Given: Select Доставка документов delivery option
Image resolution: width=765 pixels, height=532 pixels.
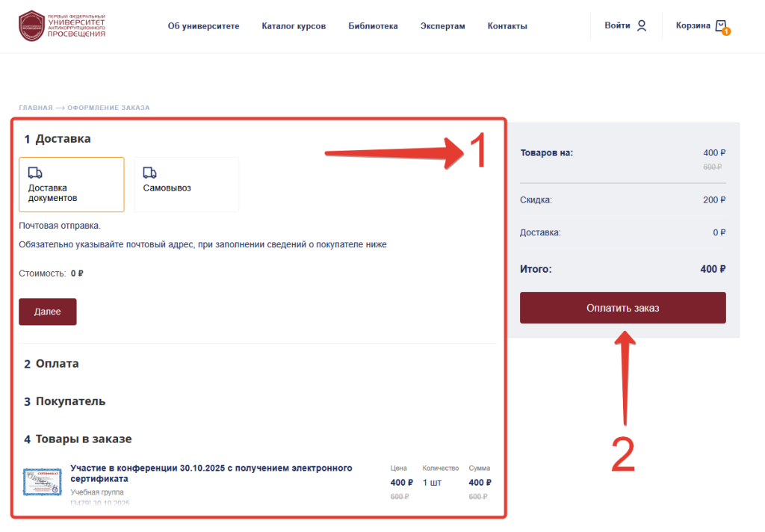Looking at the screenshot, I should (x=71, y=185).
